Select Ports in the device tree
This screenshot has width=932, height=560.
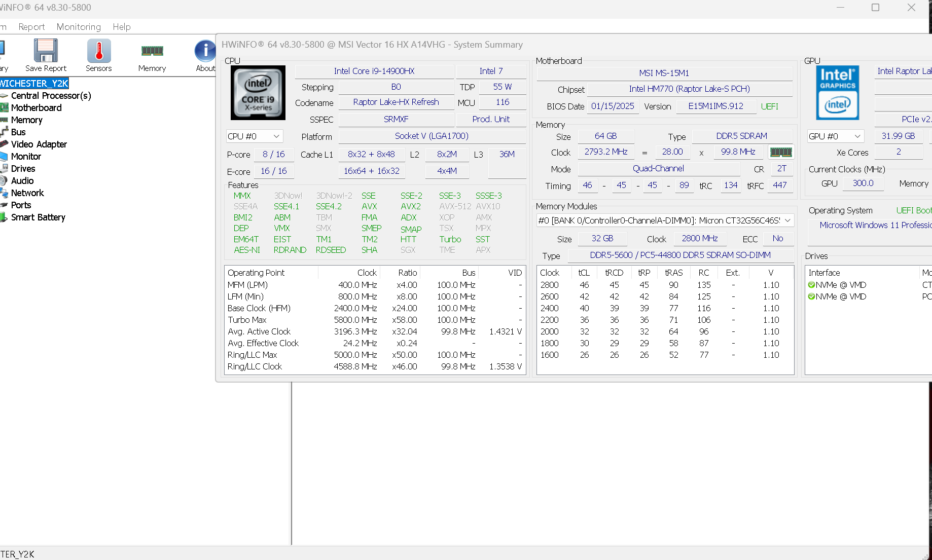(21, 205)
